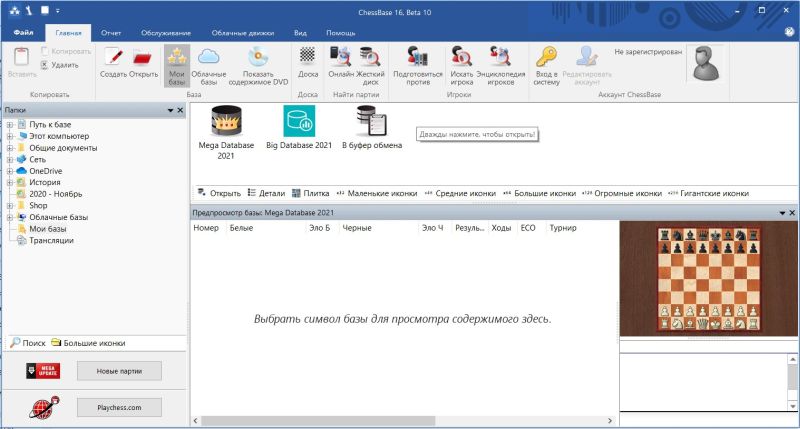Click Показать содержимое DVD icon
This screenshot has height=429, width=800.
258,57
